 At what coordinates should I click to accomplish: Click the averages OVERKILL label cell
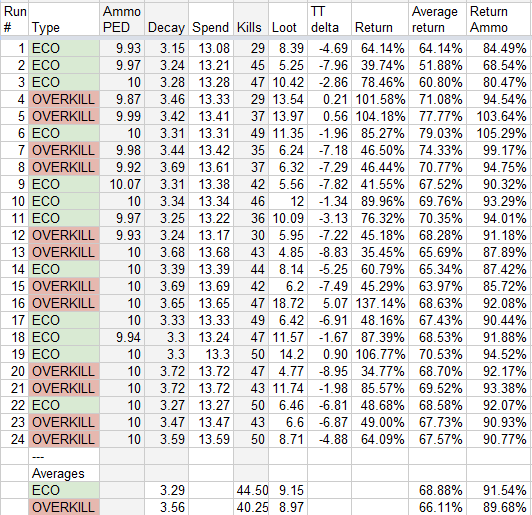(64, 507)
